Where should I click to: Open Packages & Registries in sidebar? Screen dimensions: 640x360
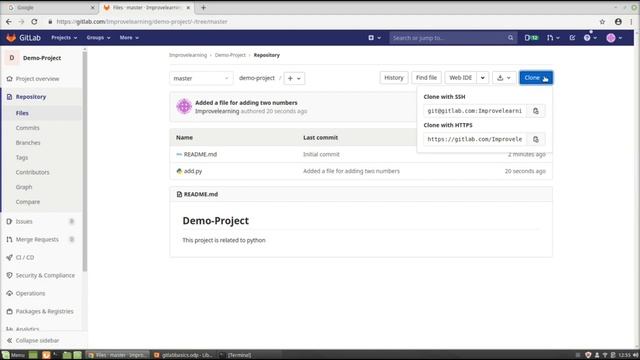pos(44,311)
